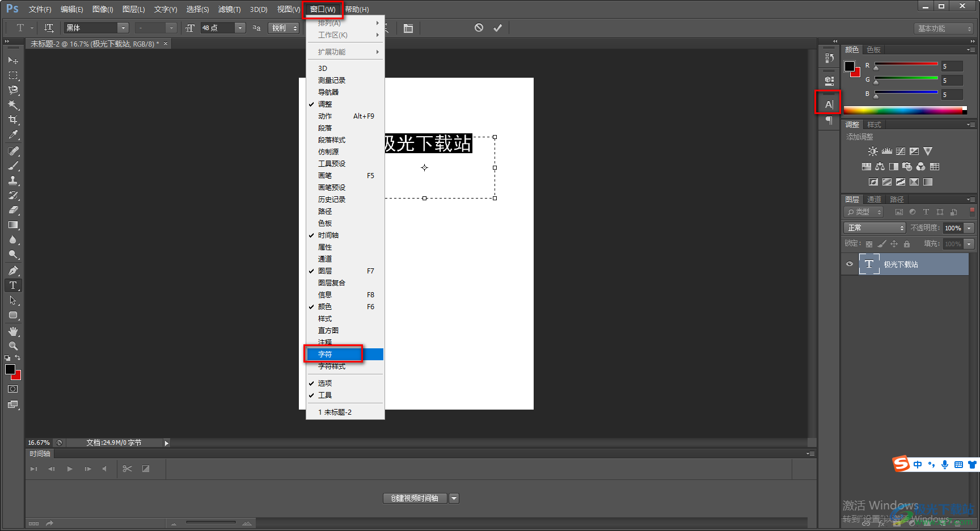Select the Gradient tool
This screenshot has width=980, height=531.
(13, 225)
